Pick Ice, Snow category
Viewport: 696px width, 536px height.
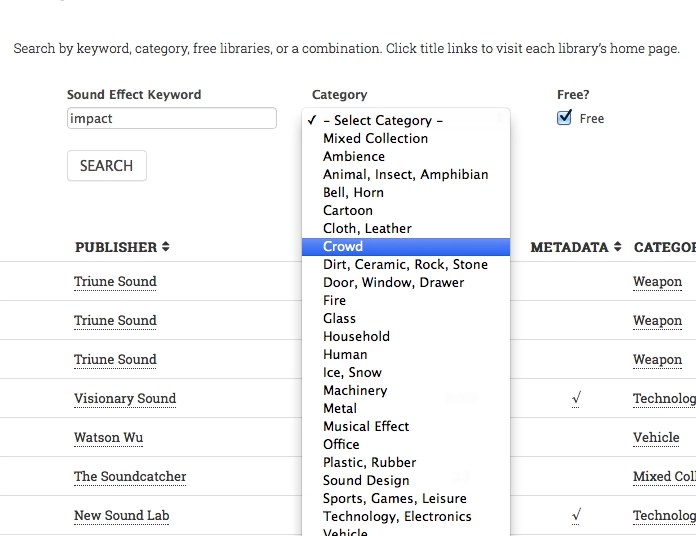(x=406, y=372)
